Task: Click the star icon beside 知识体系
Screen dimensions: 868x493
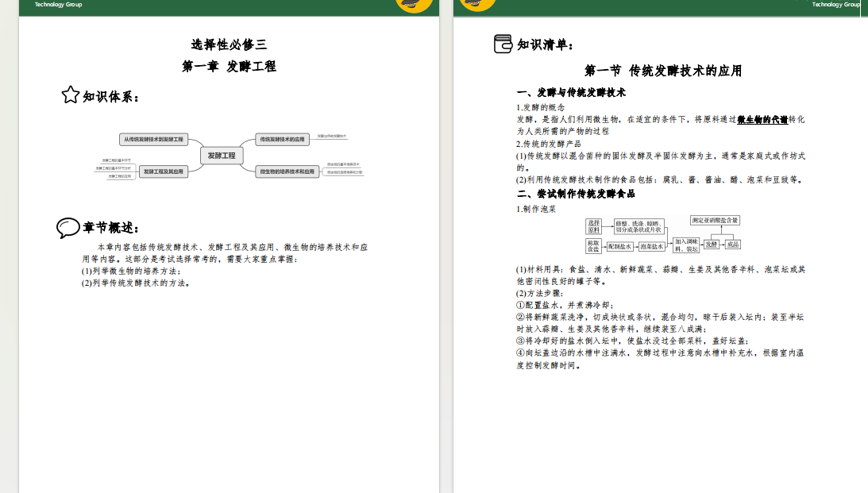Action: [x=71, y=94]
